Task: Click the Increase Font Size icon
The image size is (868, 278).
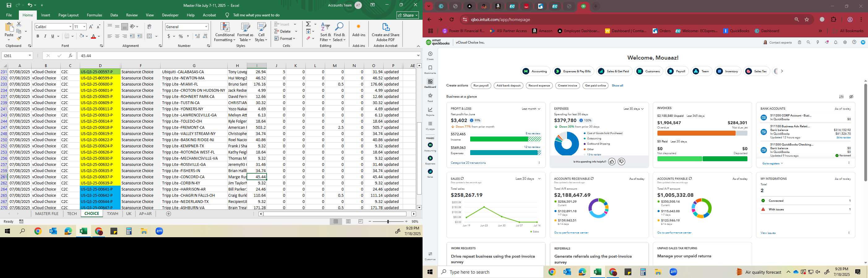Action: point(91,27)
